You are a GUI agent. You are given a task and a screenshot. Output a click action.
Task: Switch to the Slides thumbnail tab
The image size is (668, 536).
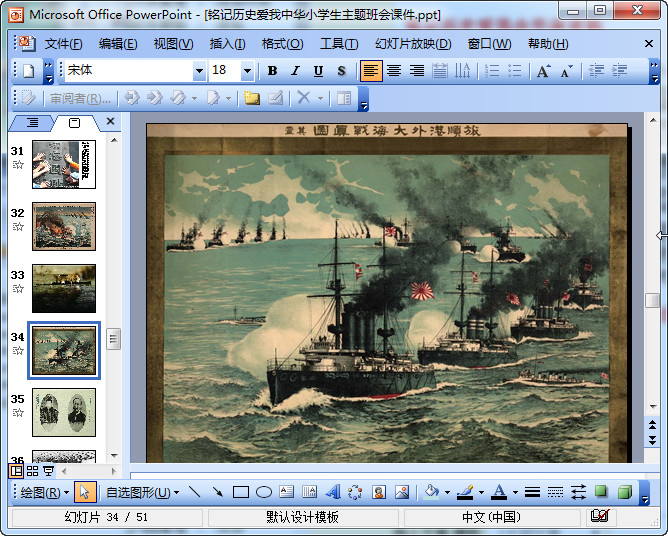click(75, 123)
